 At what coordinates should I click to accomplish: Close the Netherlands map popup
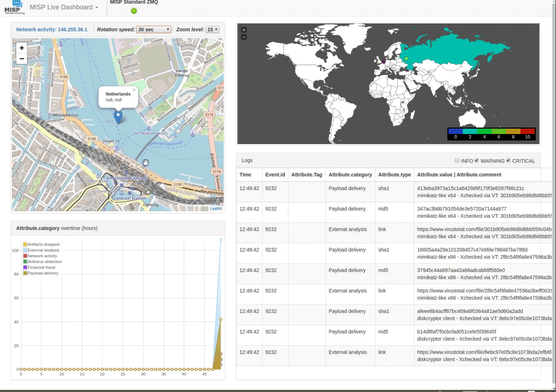tap(134, 90)
